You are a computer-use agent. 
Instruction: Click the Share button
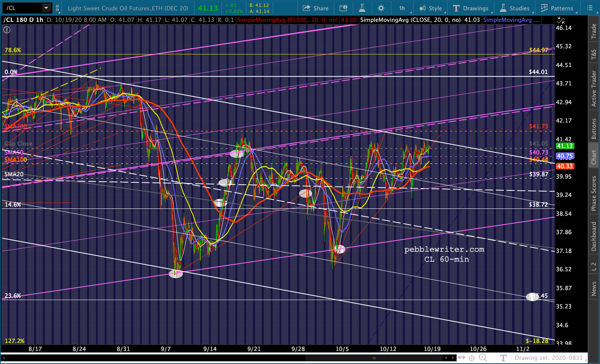click(316, 8)
